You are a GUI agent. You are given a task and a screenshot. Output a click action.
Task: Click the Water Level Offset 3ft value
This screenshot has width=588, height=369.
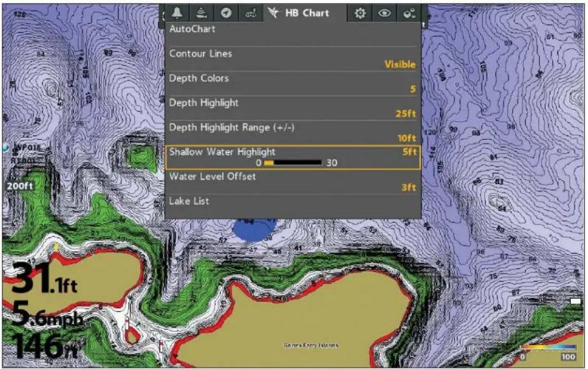[x=409, y=188]
